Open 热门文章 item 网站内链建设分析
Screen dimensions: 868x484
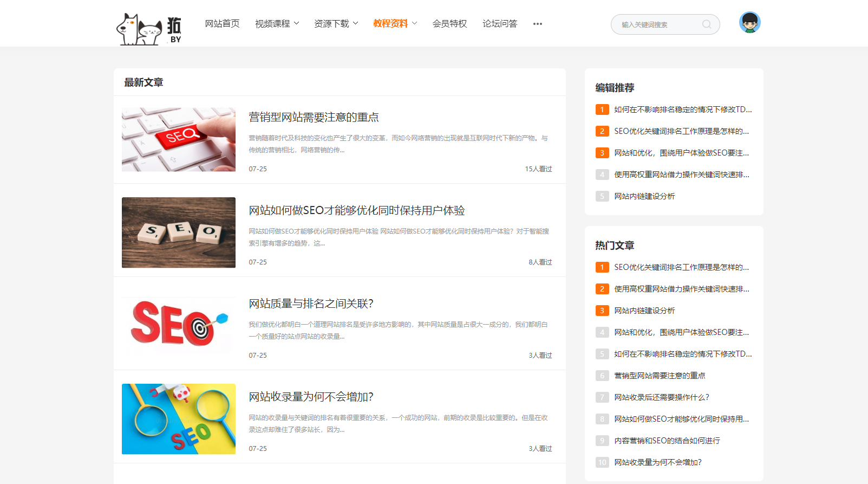(x=644, y=311)
